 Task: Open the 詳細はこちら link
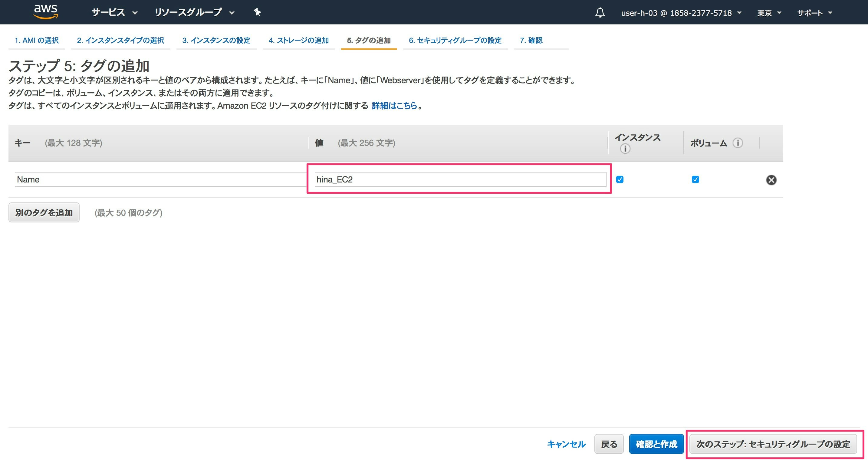[394, 106]
